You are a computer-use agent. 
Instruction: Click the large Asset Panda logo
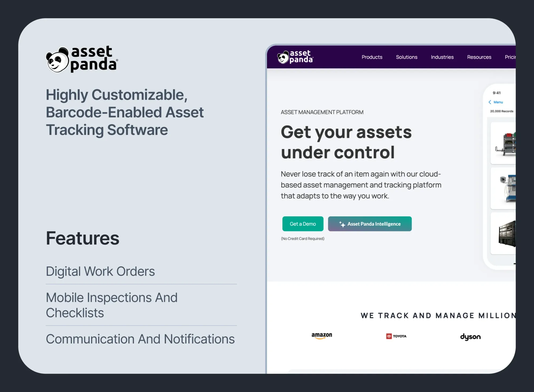82,59
